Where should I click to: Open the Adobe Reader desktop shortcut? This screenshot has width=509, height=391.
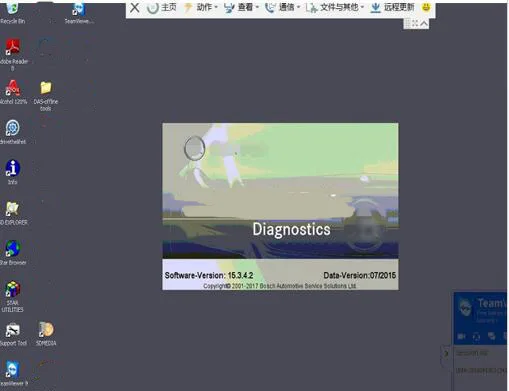coord(13,54)
